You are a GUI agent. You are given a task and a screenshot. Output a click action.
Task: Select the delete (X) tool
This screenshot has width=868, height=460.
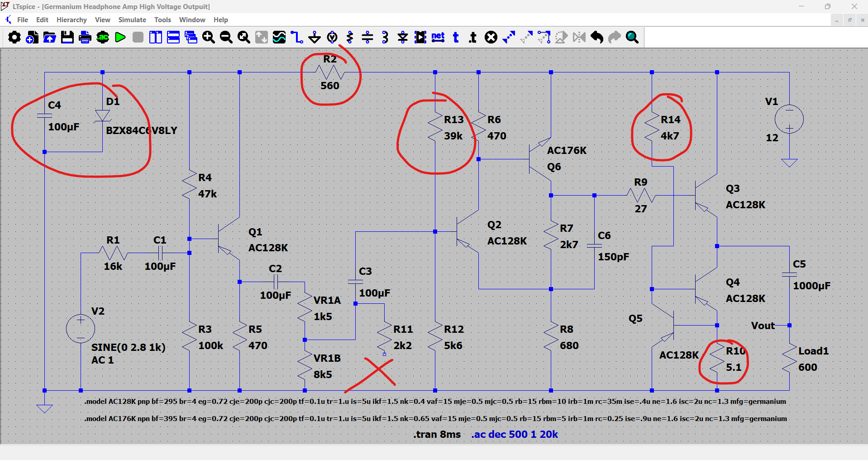491,37
